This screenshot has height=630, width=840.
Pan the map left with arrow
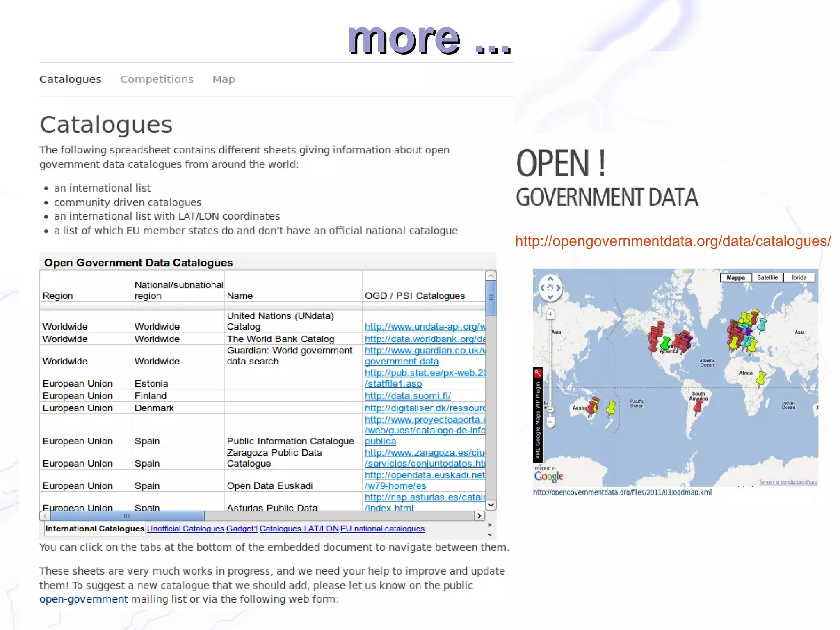(x=542, y=288)
